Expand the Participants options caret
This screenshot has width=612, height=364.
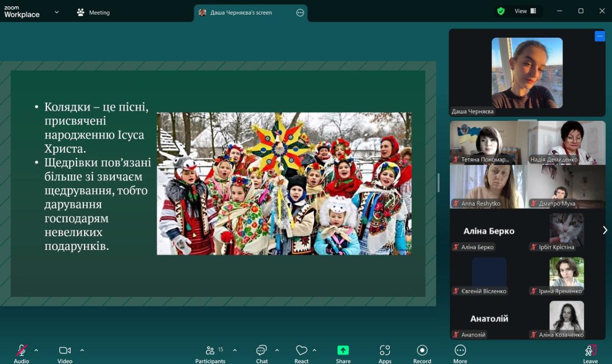tap(235, 350)
